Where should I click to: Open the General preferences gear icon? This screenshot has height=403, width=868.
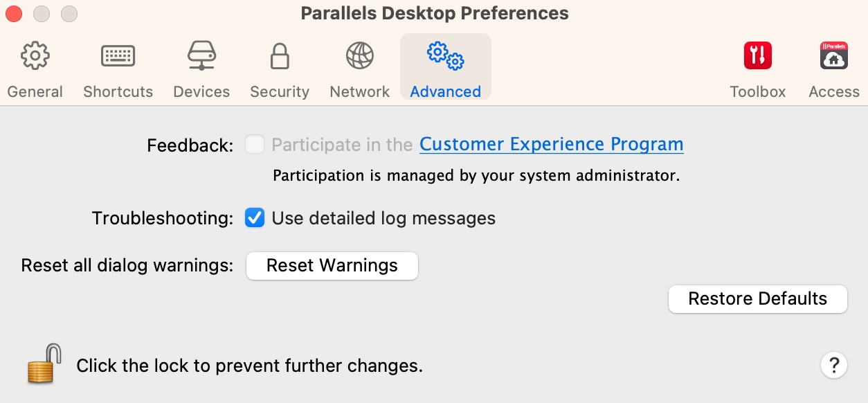35,56
